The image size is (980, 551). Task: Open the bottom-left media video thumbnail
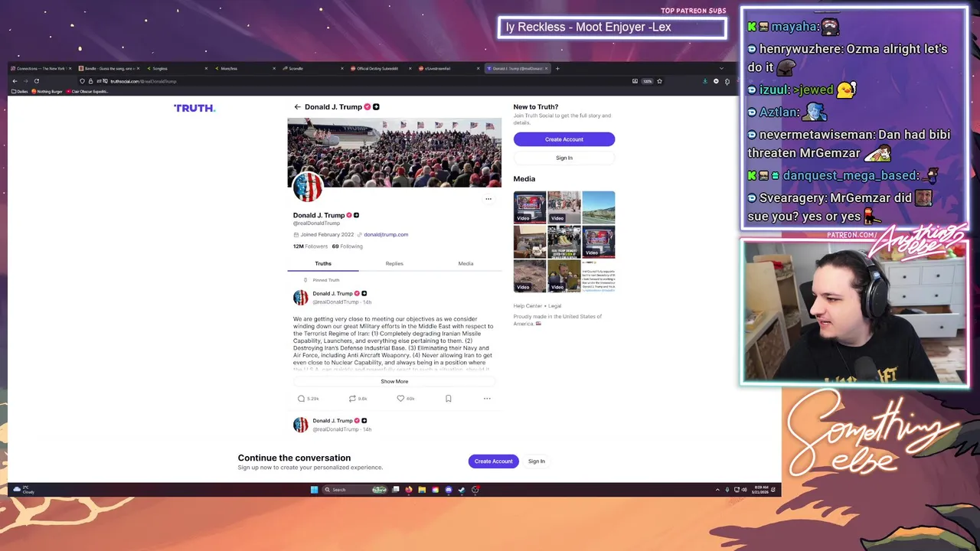530,276
